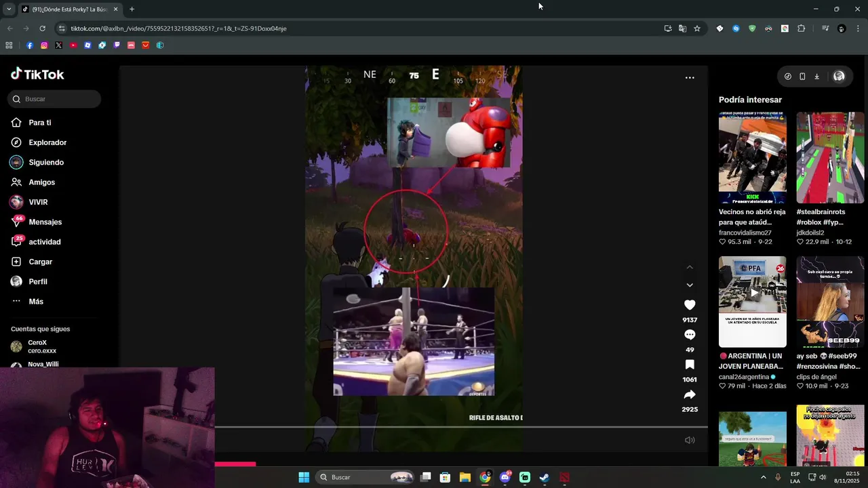Go to previous video arrow
Image resolution: width=868 pixels, height=488 pixels.
pos(690,268)
